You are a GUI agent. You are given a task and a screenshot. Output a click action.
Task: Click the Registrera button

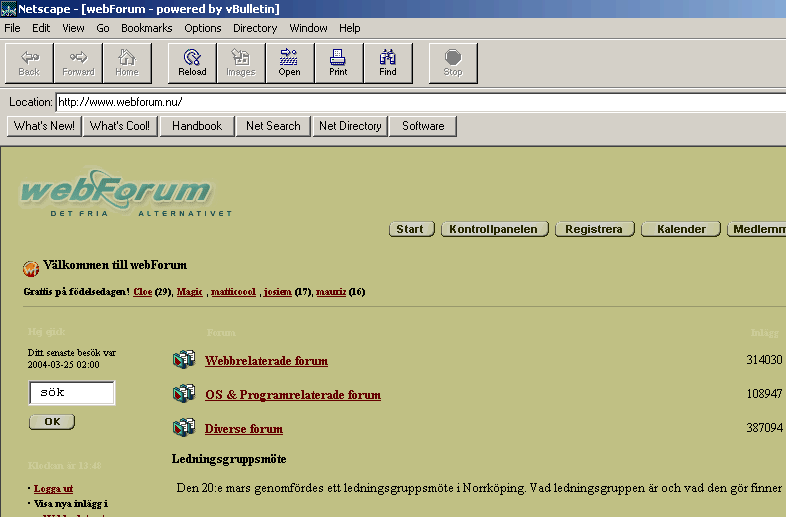tap(595, 229)
